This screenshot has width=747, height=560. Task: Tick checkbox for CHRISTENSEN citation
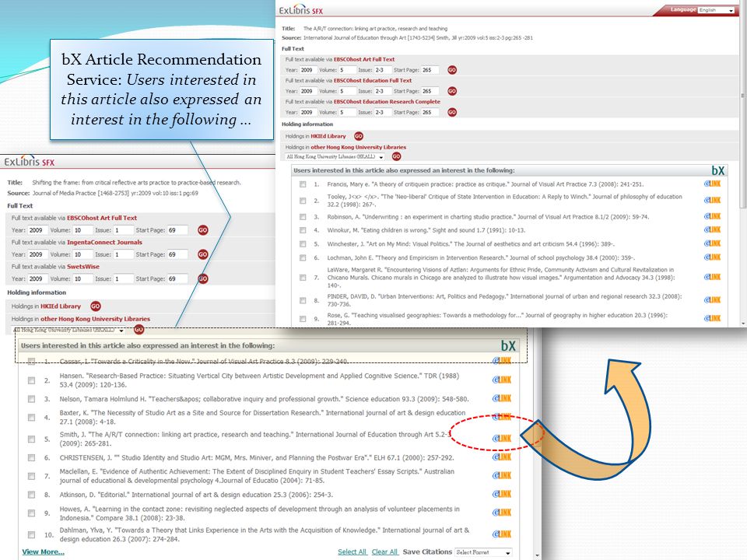31,457
